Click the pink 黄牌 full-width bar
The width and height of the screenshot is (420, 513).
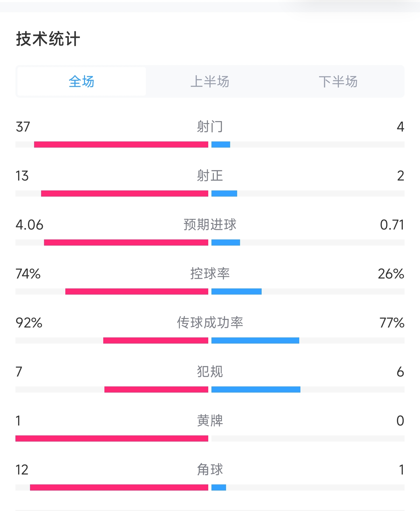coord(112,439)
